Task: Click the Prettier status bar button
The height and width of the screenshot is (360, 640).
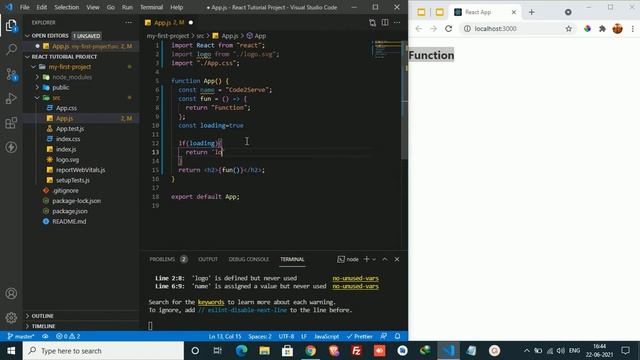Action: pos(360,336)
